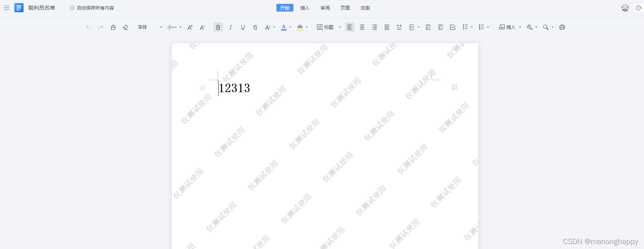644x249 pixels.
Task: Expand wrench tools dropdown arrow
Action: 536,27
